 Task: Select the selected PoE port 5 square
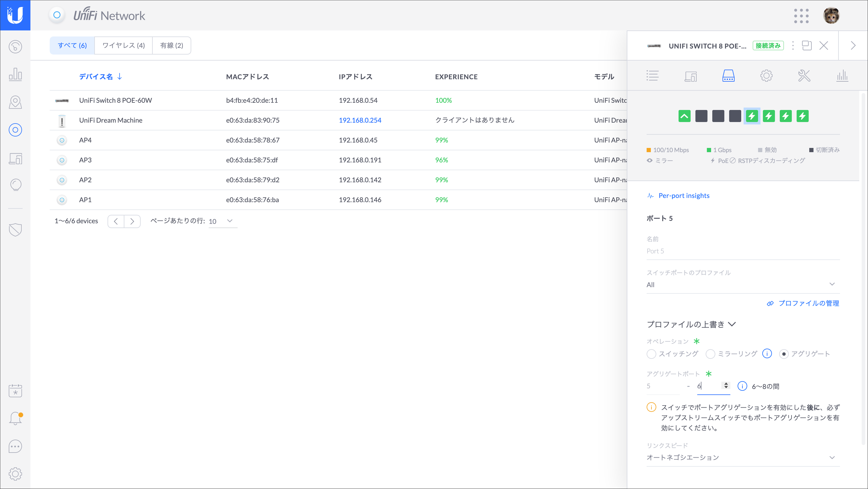[752, 116]
